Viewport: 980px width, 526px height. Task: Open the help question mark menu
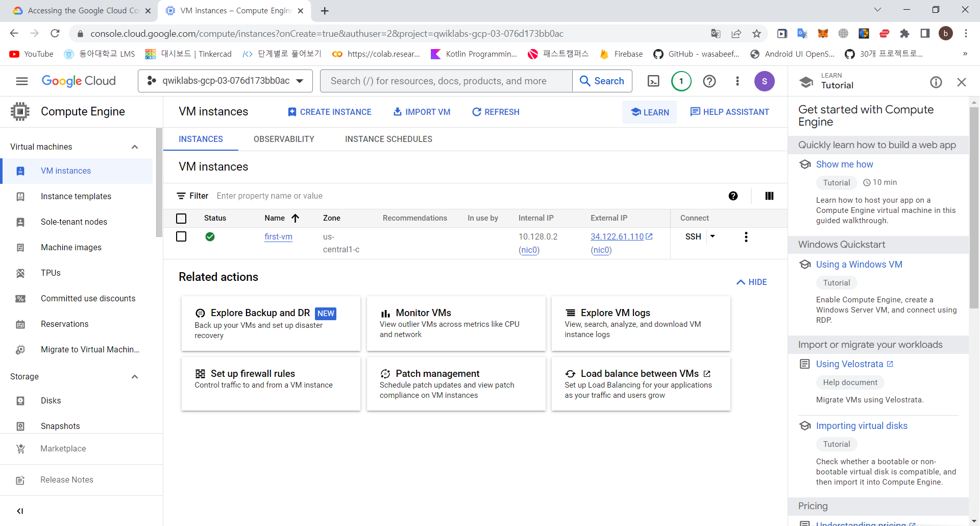pyautogui.click(x=709, y=81)
